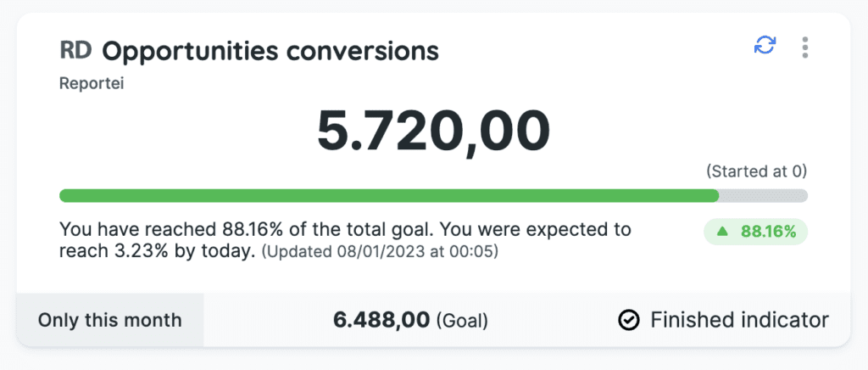Click the green up-triangle icon
The image size is (868, 370).
[721, 232]
